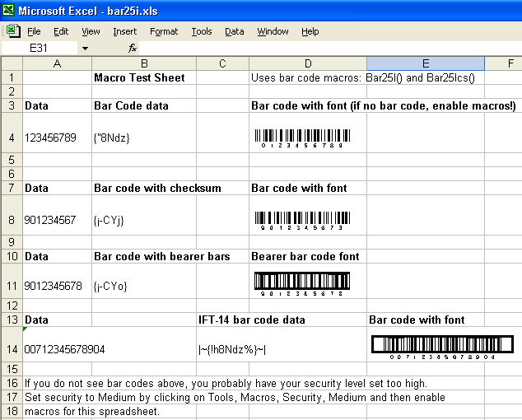Image resolution: width=522 pixels, height=420 pixels.
Task: Select row 11 header
Action: [x=12, y=281]
